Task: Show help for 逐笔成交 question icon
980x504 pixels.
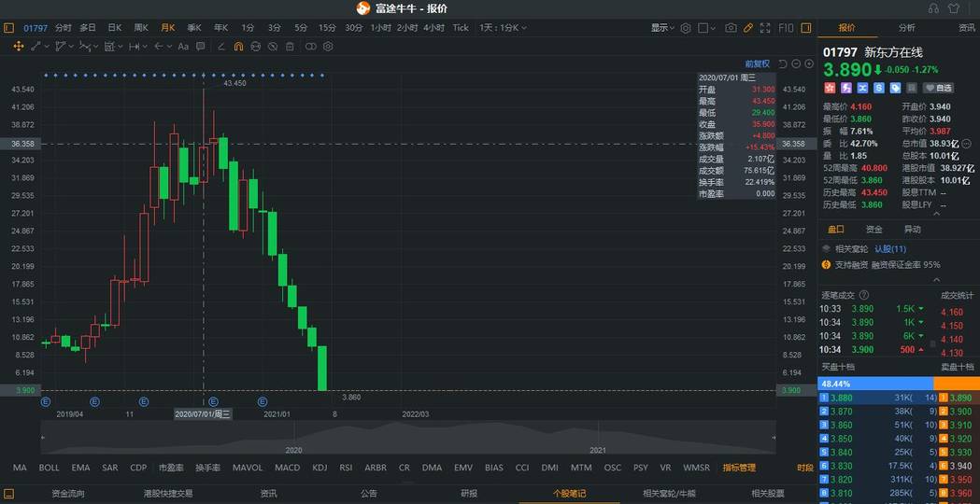Action: click(x=864, y=295)
